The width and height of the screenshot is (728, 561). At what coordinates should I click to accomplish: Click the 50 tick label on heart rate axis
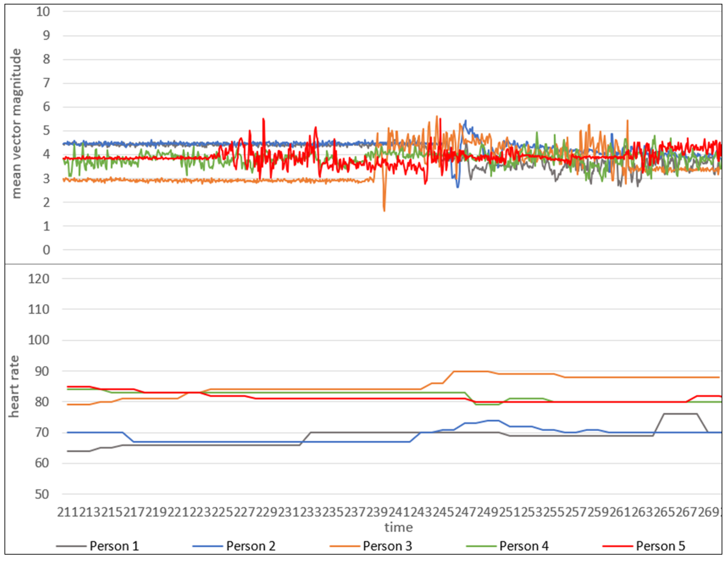pyautogui.click(x=42, y=494)
